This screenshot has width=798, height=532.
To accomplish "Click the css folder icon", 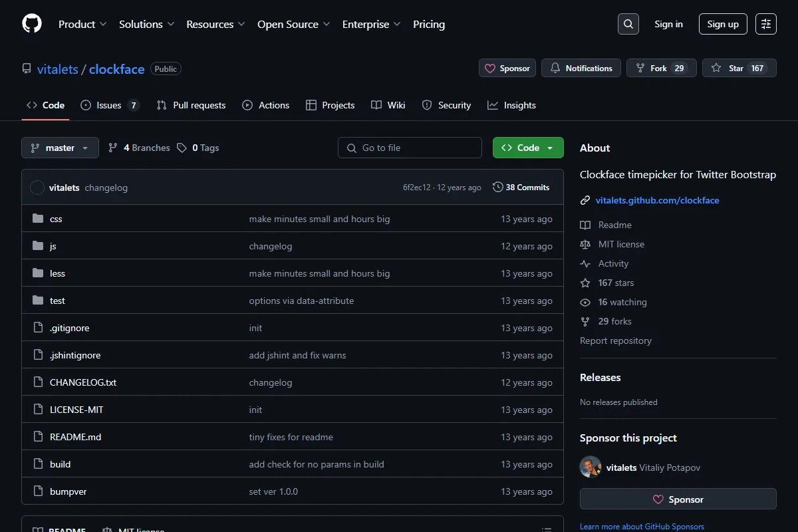I will tap(38, 219).
